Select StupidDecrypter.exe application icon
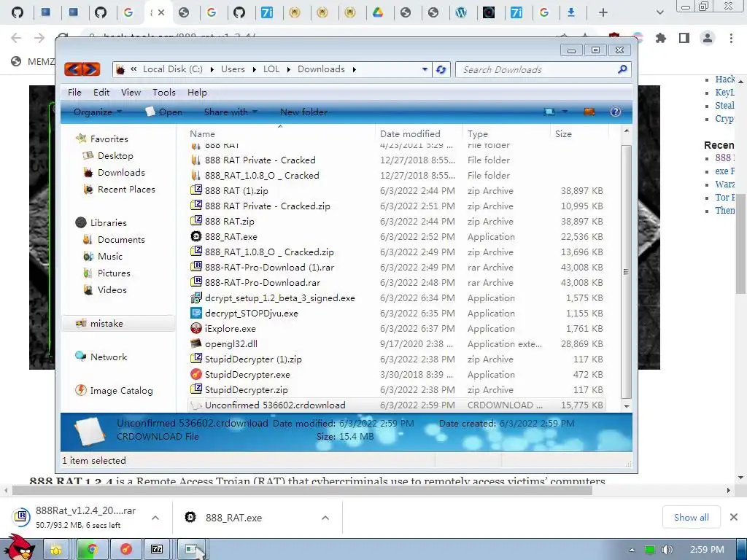Viewport: 747px width, 560px height. pyautogui.click(x=196, y=374)
